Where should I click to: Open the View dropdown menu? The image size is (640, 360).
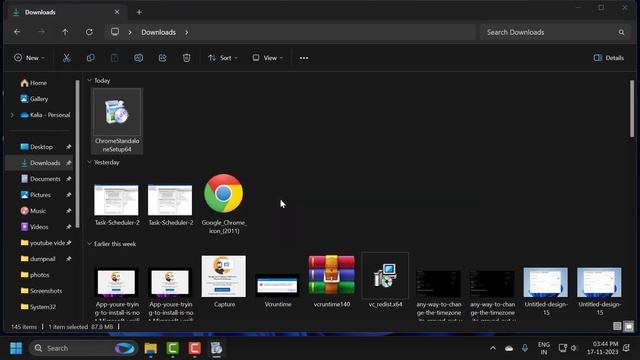(267, 58)
